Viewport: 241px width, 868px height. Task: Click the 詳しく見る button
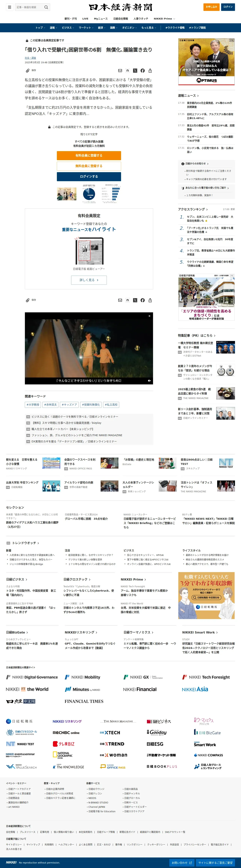(89, 280)
